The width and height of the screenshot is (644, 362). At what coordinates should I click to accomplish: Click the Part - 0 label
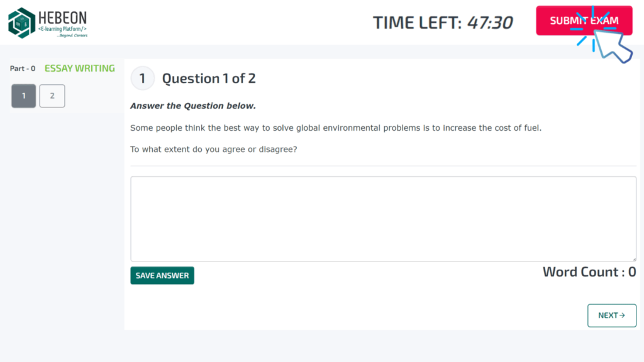23,69
